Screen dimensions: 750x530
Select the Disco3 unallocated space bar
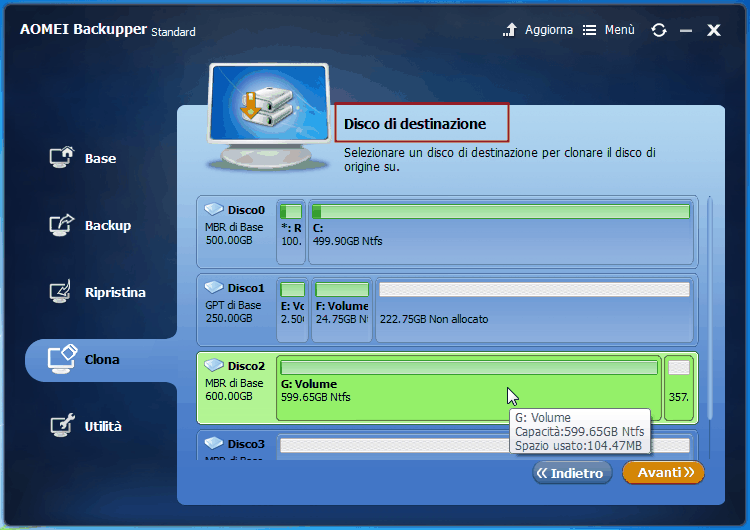pos(484,445)
